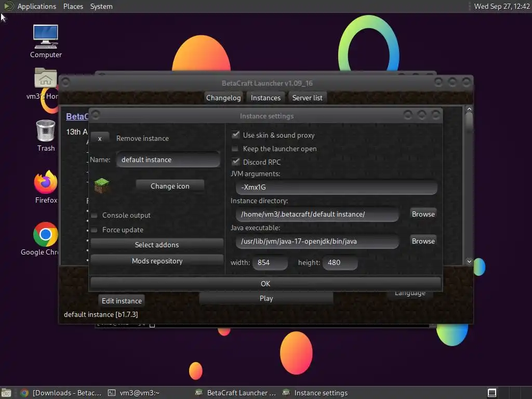Toggle the Discord RPC checkbox
The image size is (532, 399).
coord(235,162)
